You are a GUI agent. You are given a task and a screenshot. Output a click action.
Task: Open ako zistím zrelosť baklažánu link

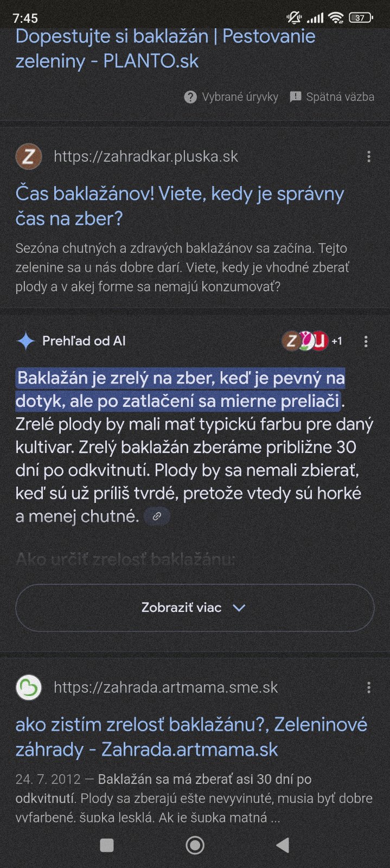tap(191, 737)
